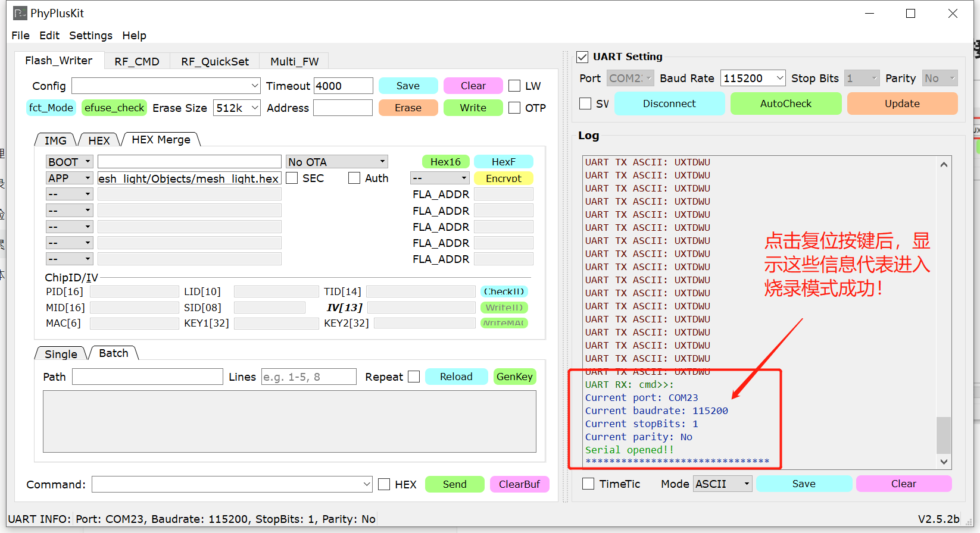Select the Flash_Writer tab
The image size is (980, 533).
pos(59,61)
